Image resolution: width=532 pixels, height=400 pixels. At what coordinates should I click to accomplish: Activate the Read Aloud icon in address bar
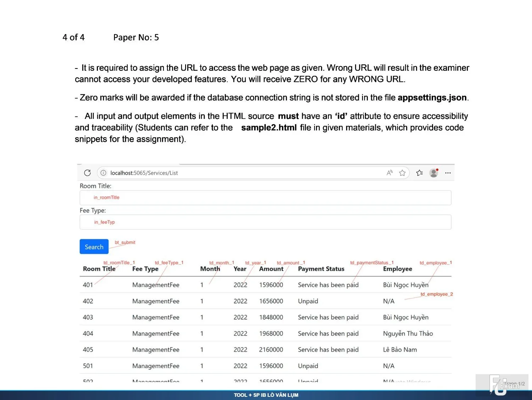tap(389, 173)
